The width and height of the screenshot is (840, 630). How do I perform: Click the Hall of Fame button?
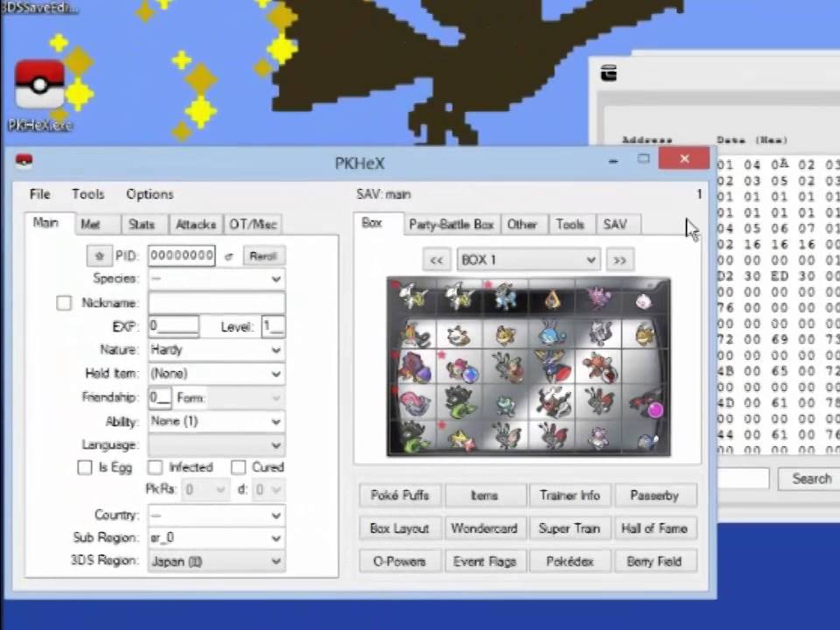[654, 528]
